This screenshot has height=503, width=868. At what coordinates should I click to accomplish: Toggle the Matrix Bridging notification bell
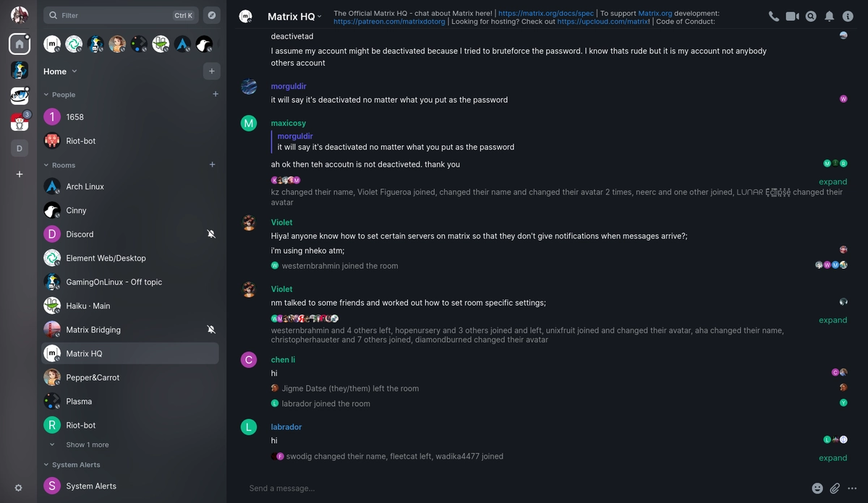click(x=210, y=330)
